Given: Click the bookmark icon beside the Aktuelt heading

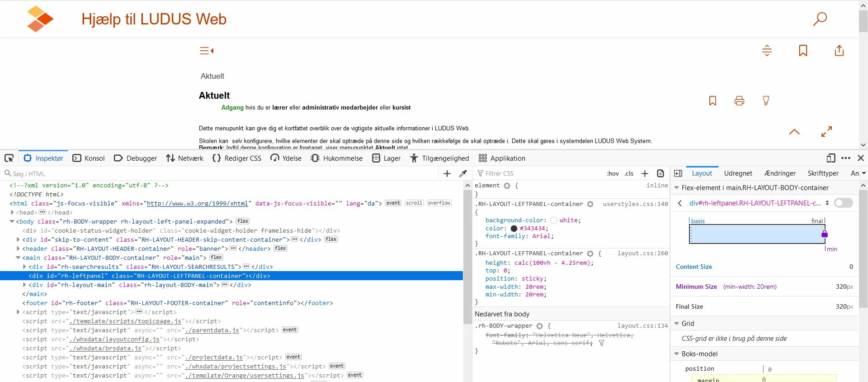Looking at the screenshot, I should coord(712,100).
